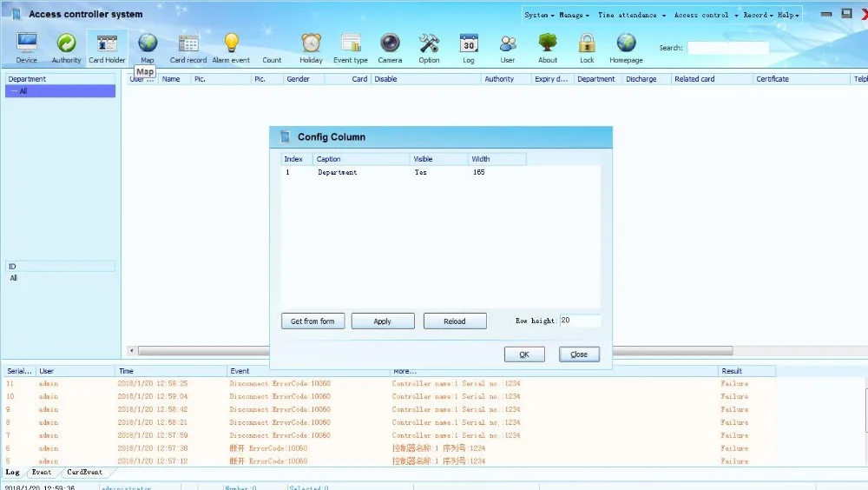
Task: Expand the Access control menu
Action: pos(706,15)
